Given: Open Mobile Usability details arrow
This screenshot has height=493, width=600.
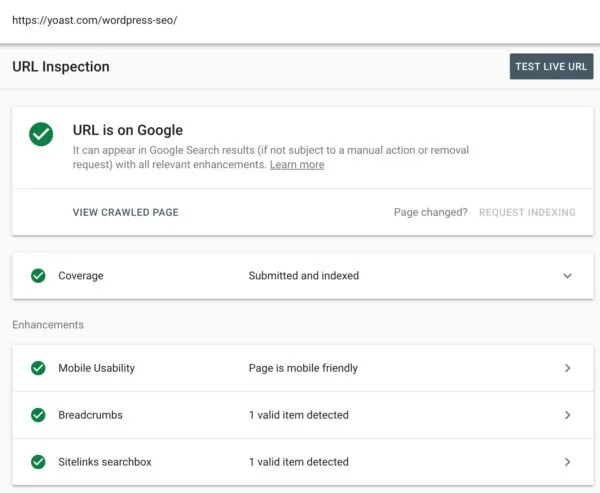Looking at the screenshot, I should click(567, 368).
